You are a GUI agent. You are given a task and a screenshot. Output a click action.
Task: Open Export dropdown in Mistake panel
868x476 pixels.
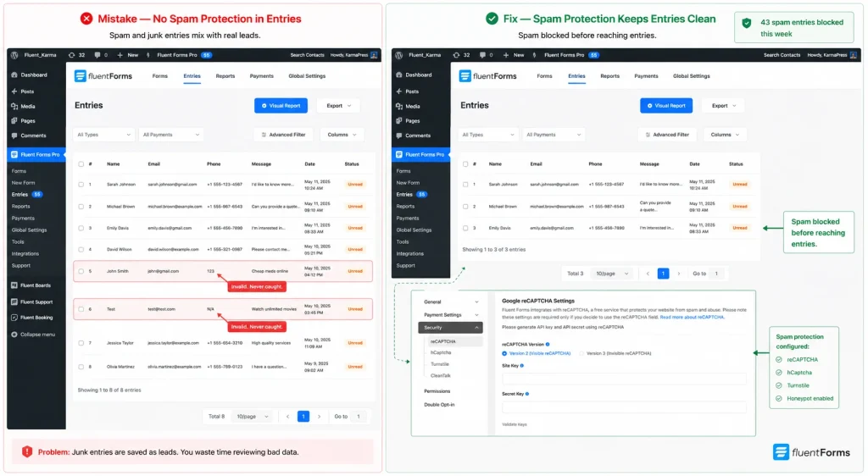pos(339,106)
